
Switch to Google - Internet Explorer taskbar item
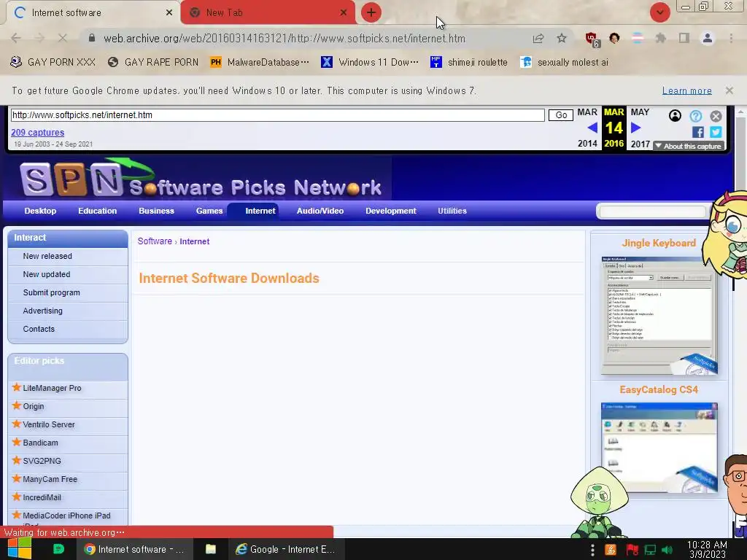(285, 549)
